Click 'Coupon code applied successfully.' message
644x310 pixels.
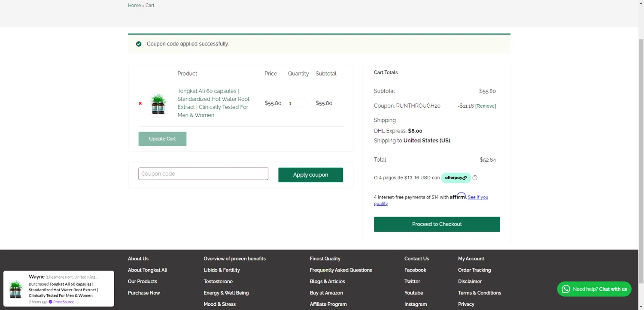(188, 44)
